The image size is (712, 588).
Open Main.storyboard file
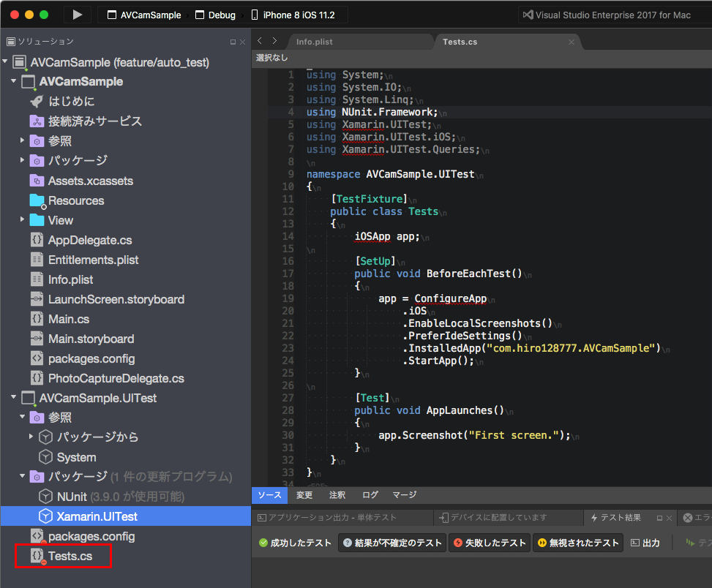[82, 339]
